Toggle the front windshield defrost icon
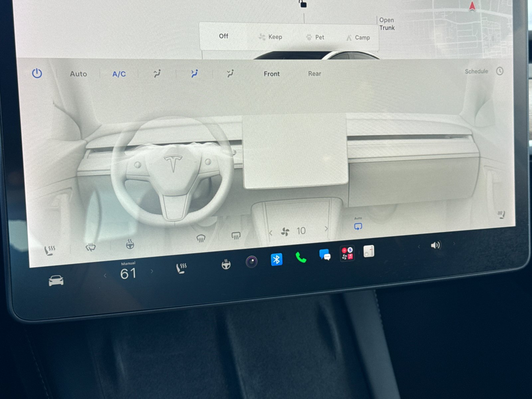Image resolution: width=532 pixels, height=399 pixels. [201, 238]
